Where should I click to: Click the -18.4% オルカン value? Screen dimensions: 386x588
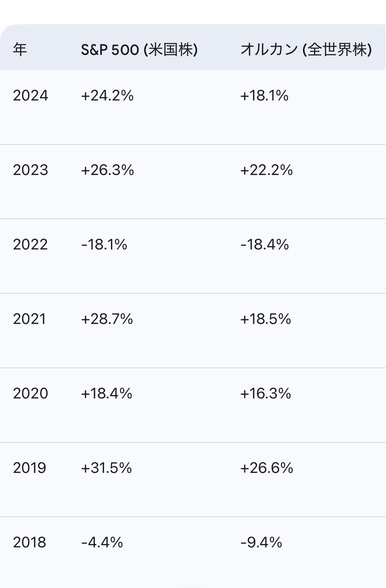[264, 245]
